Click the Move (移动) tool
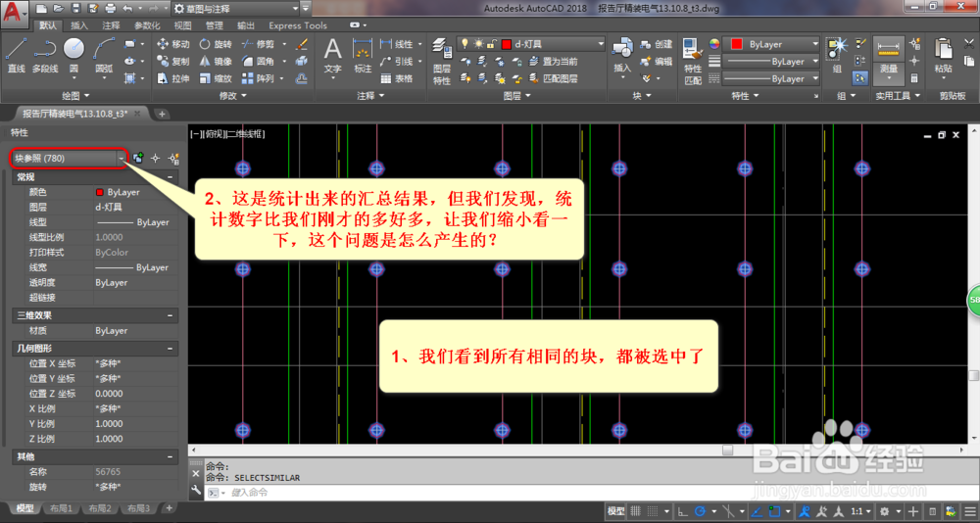This screenshot has width=980, height=523. point(173,44)
